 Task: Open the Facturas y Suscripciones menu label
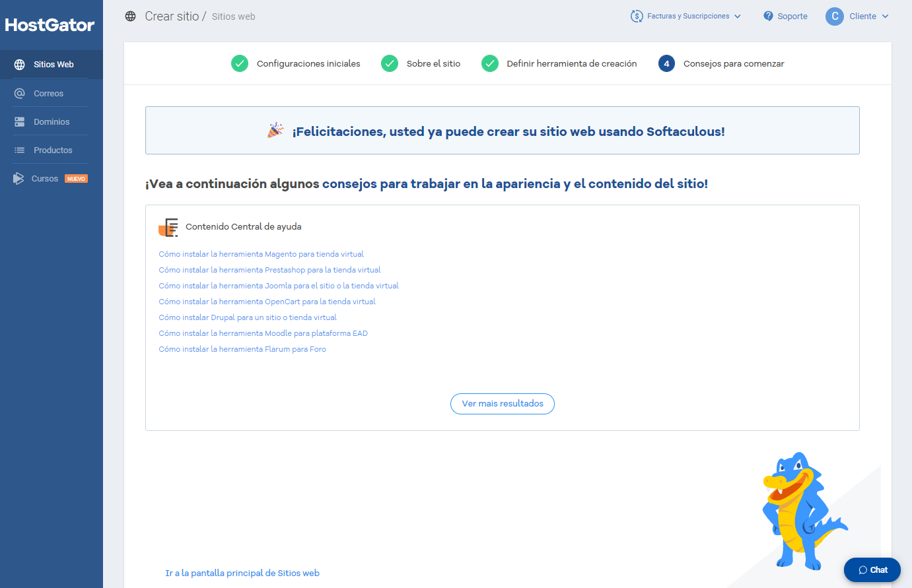[x=688, y=16]
